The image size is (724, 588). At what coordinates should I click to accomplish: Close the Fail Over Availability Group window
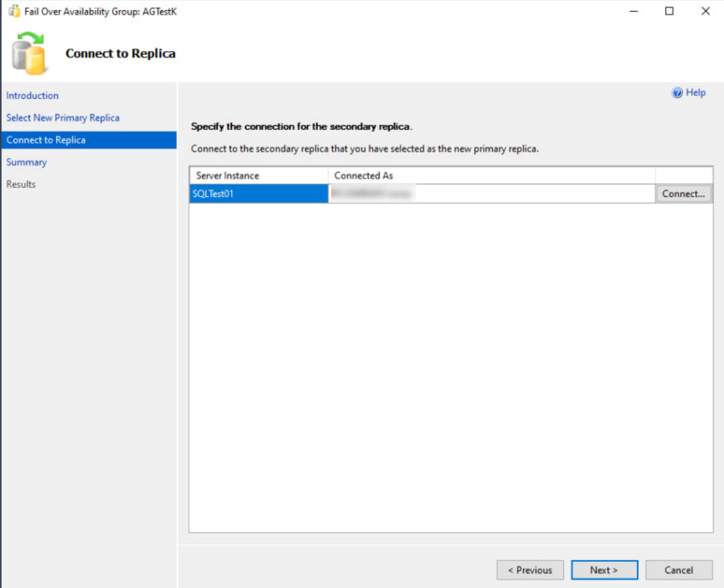[705, 11]
